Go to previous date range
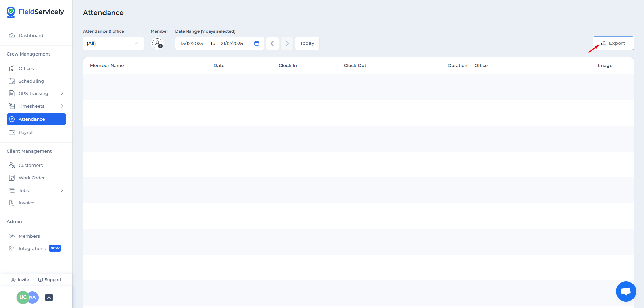This screenshot has width=644, height=308. (272, 43)
